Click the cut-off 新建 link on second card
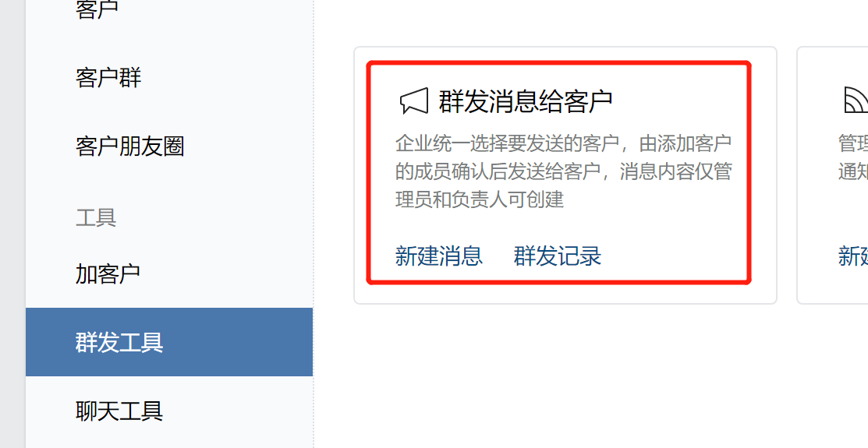 pos(853,256)
